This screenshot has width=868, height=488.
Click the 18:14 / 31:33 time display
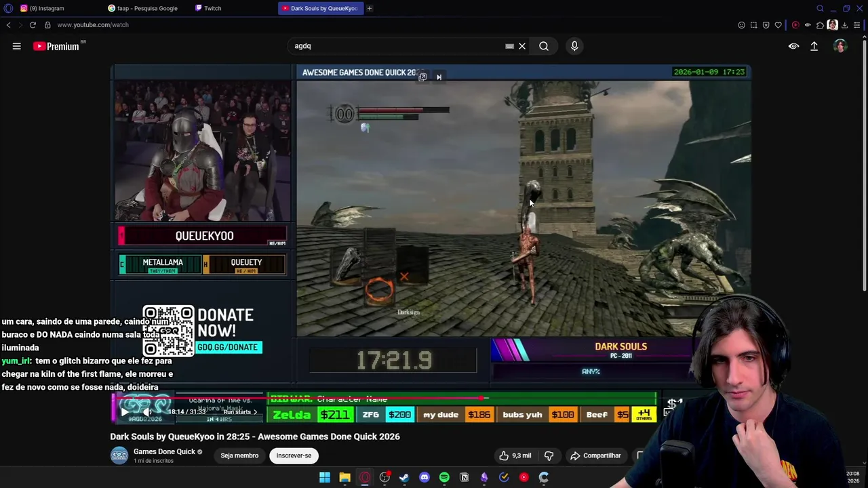click(186, 412)
